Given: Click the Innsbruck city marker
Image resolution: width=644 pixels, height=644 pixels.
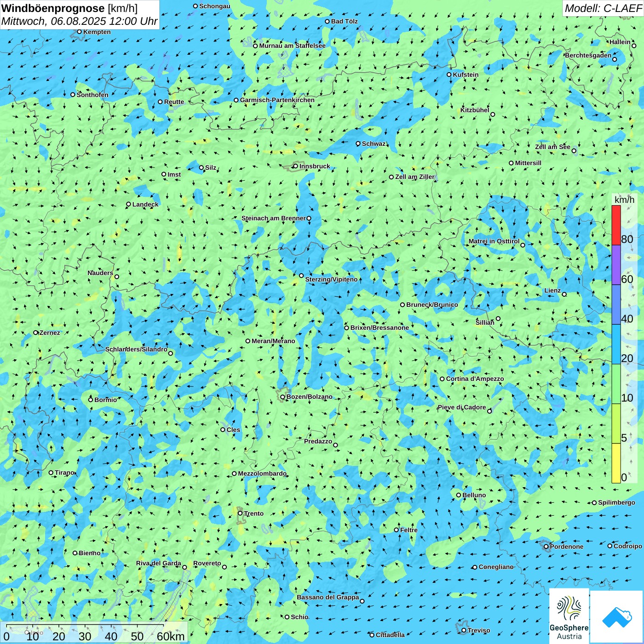Looking at the screenshot, I should [295, 166].
